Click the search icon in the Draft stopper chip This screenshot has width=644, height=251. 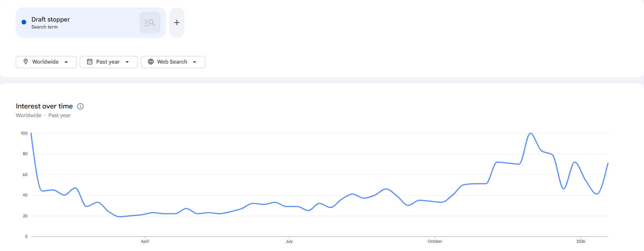pos(150,23)
